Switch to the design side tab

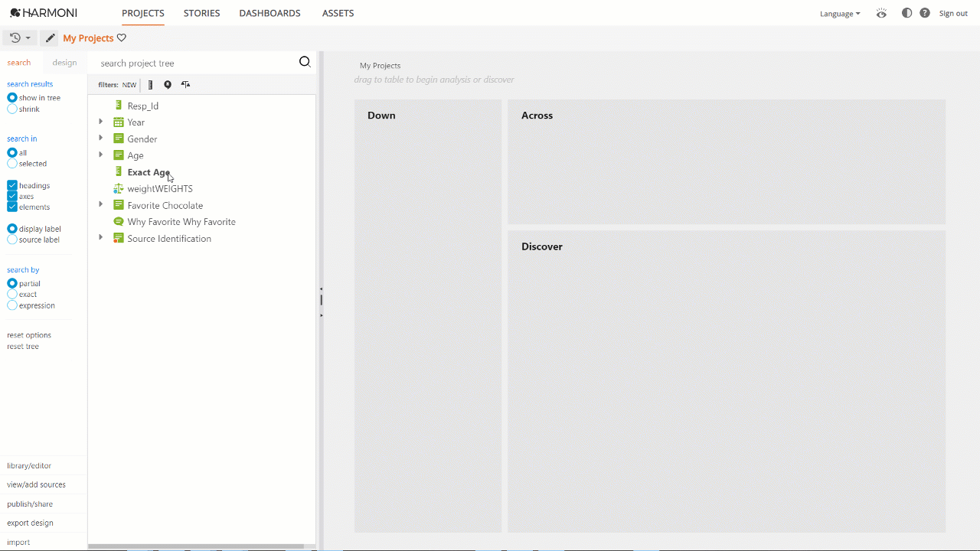[64, 63]
